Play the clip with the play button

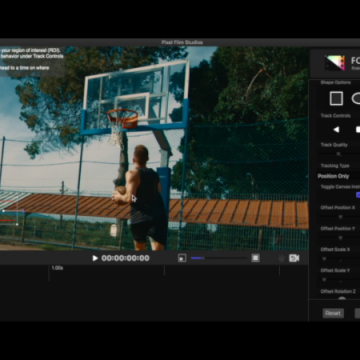coord(95,258)
